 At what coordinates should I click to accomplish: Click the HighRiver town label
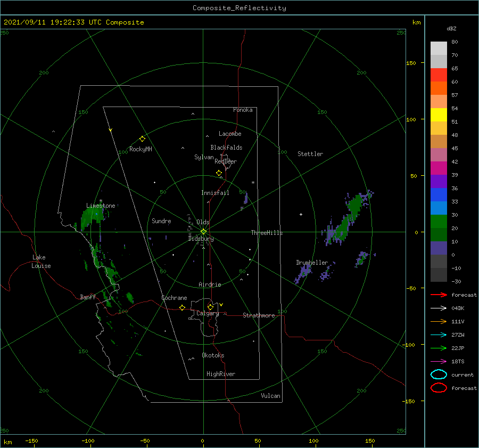point(220,374)
